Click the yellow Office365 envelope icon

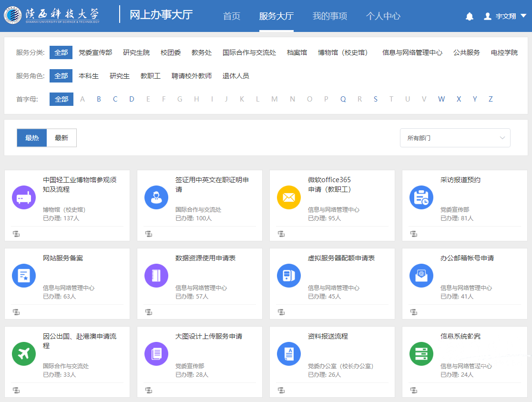click(289, 197)
